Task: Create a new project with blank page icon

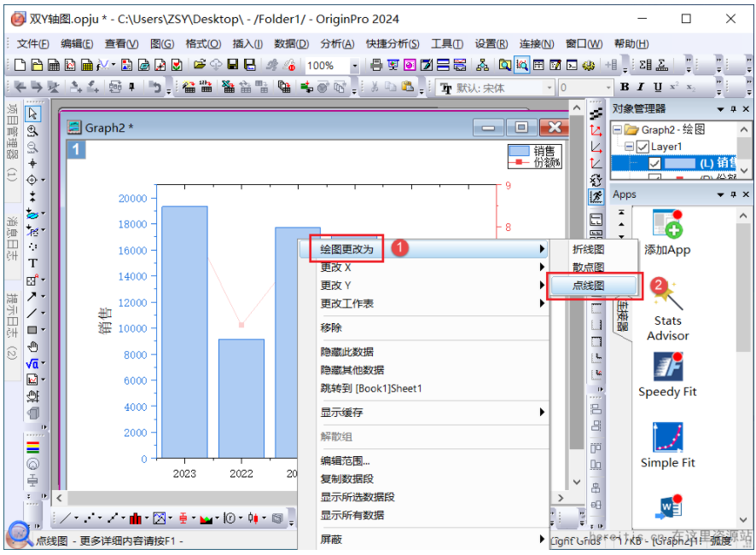Action: click(20, 65)
